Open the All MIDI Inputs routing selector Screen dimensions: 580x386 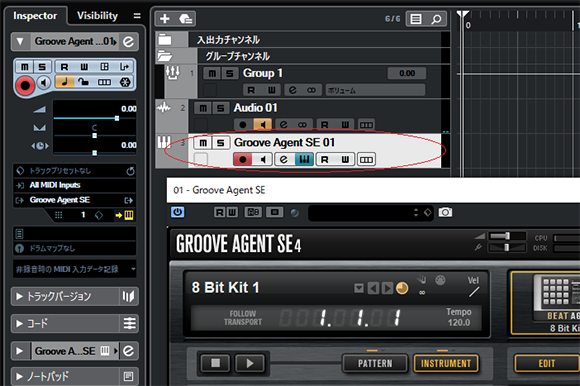pos(75,185)
